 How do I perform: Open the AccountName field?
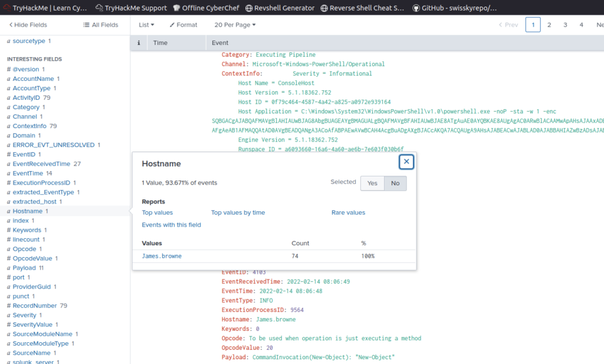click(33, 78)
